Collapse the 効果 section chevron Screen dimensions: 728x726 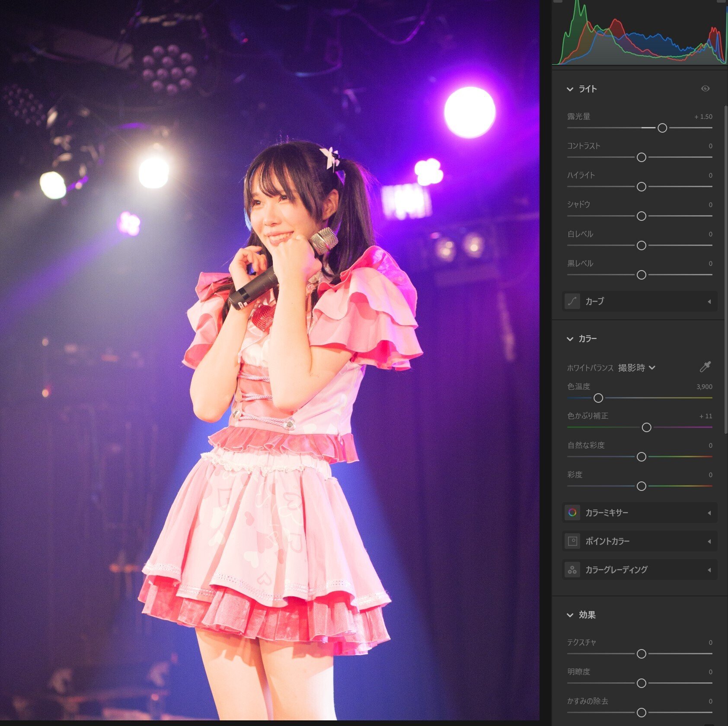(x=570, y=615)
